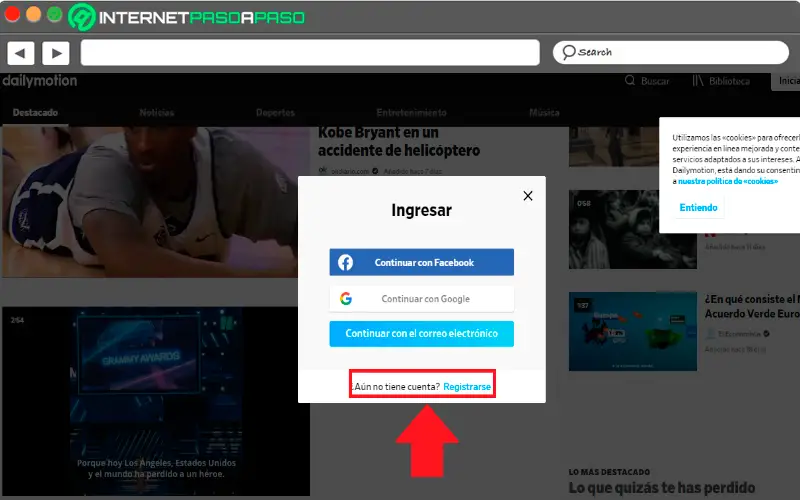Click the ¿Aún no tiene cuenta? text
The width and height of the screenshot is (800, 500).
coord(396,387)
